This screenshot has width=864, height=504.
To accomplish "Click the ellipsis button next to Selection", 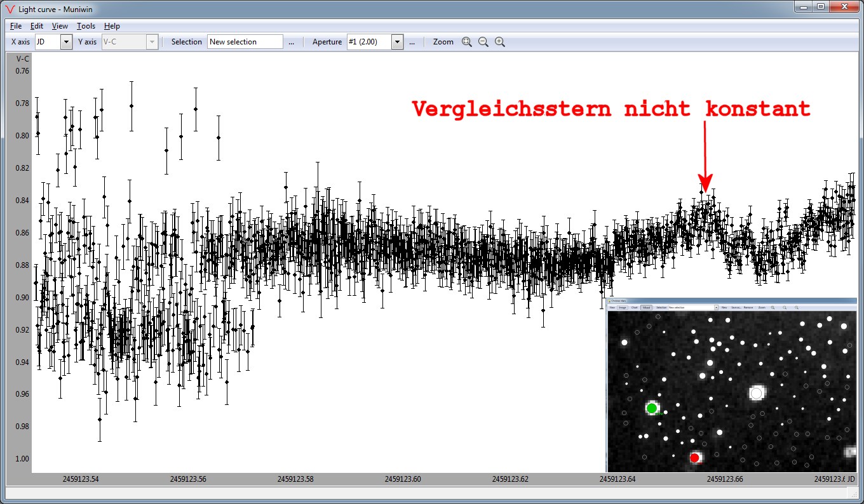I will pyautogui.click(x=291, y=42).
